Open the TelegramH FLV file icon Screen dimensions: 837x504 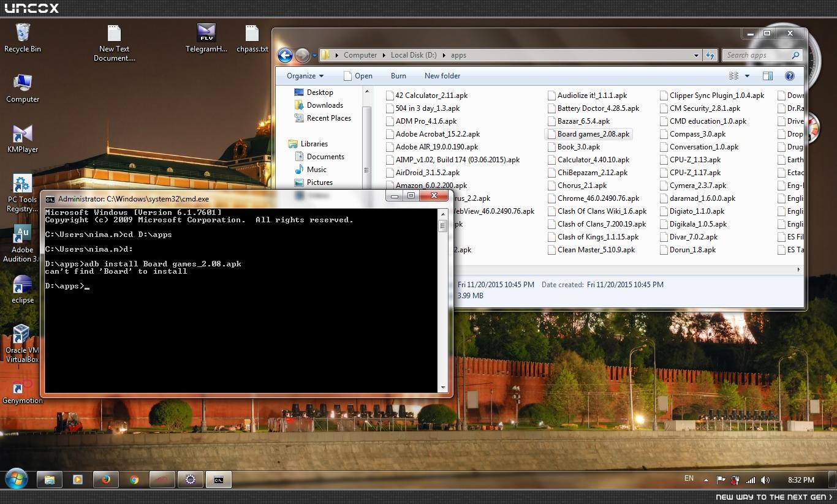coord(206,38)
